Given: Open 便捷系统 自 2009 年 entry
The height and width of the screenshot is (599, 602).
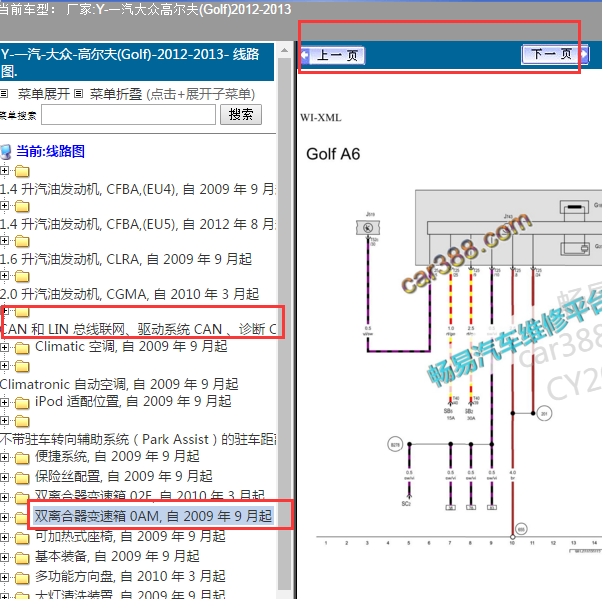Looking at the screenshot, I should pos(117,456).
